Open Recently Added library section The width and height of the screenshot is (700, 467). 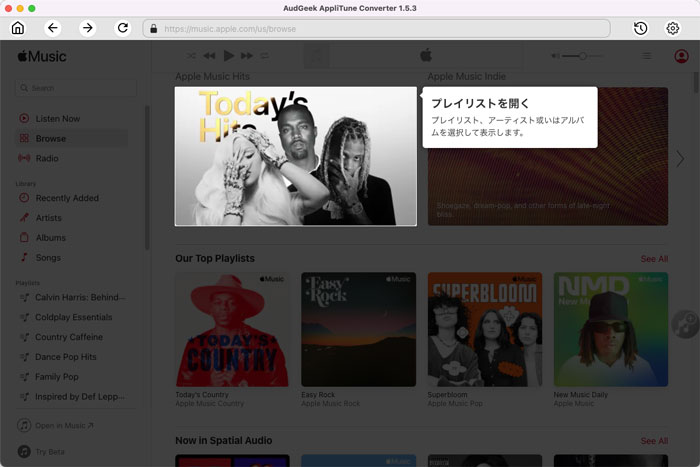click(x=71, y=198)
